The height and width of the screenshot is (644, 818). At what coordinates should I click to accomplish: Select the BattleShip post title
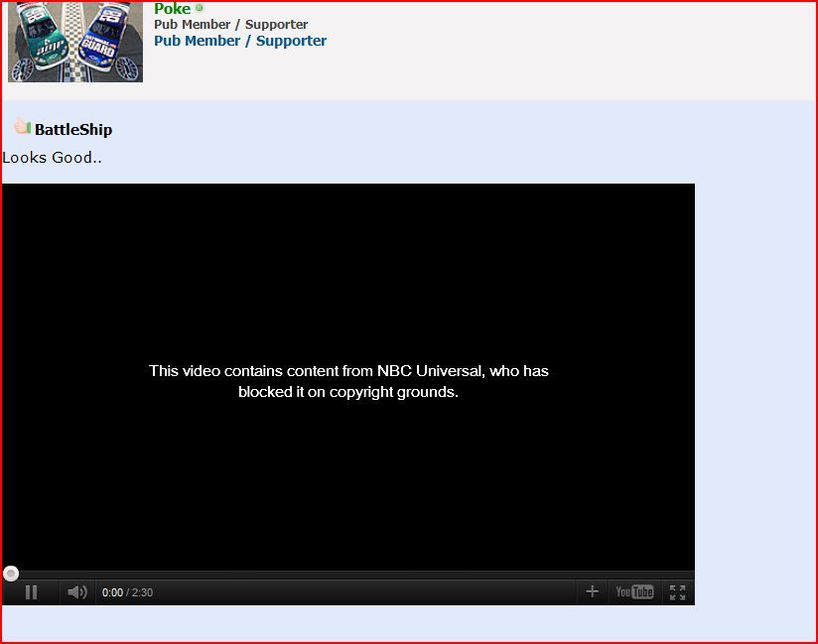73,129
